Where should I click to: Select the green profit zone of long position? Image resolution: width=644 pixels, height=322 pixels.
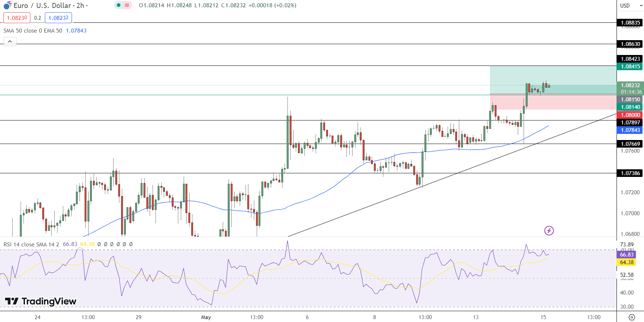(x=553, y=80)
